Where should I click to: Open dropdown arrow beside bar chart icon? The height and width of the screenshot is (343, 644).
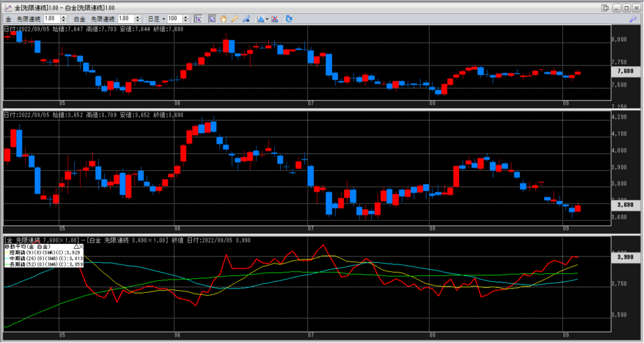267,19
